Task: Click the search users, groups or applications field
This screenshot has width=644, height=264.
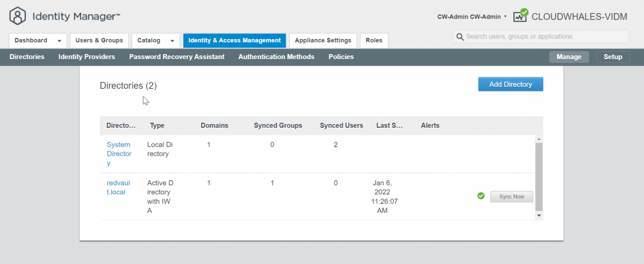Action: point(541,37)
